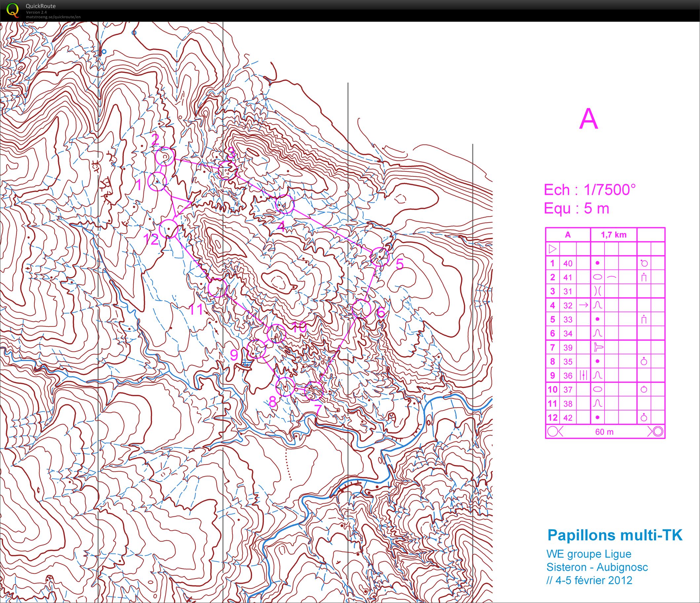The height and width of the screenshot is (603, 700).
Task: Click the WE groupe Ligue text
Action: tap(589, 554)
